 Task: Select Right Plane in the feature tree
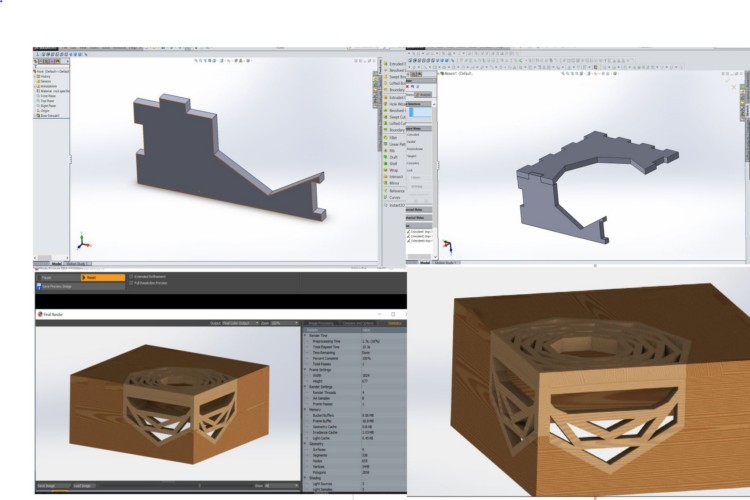click(46, 106)
